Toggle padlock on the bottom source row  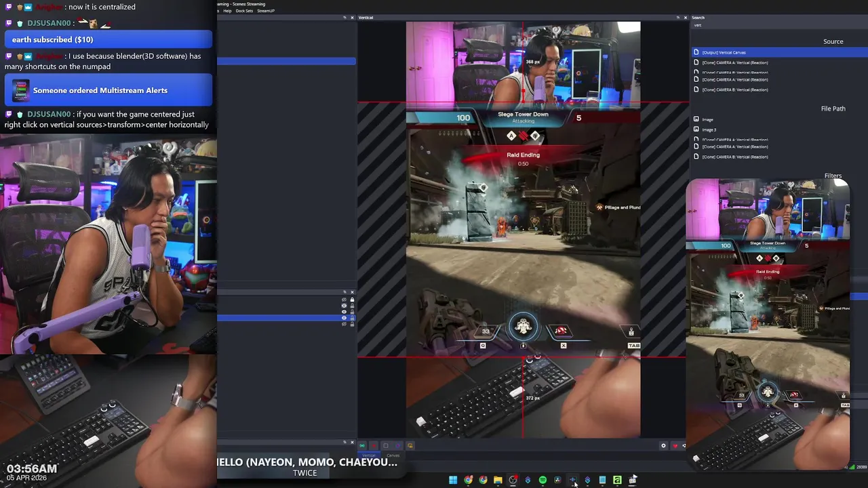(x=352, y=324)
